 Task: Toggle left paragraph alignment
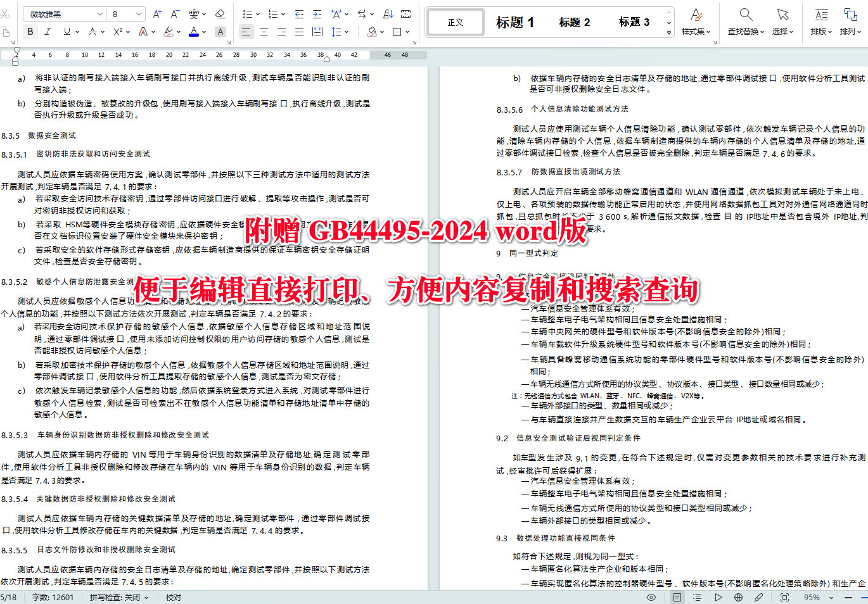pyautogui.click(x=246, y=31)
